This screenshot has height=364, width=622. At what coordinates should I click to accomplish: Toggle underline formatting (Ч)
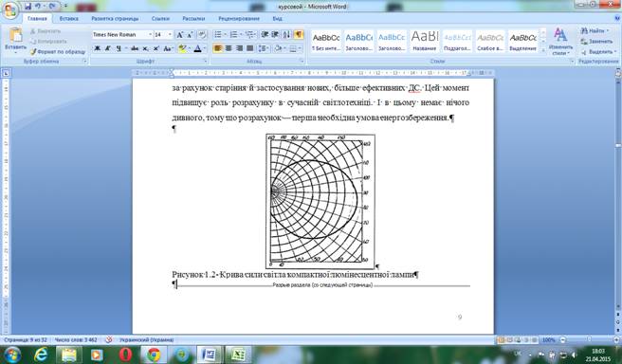119,48
